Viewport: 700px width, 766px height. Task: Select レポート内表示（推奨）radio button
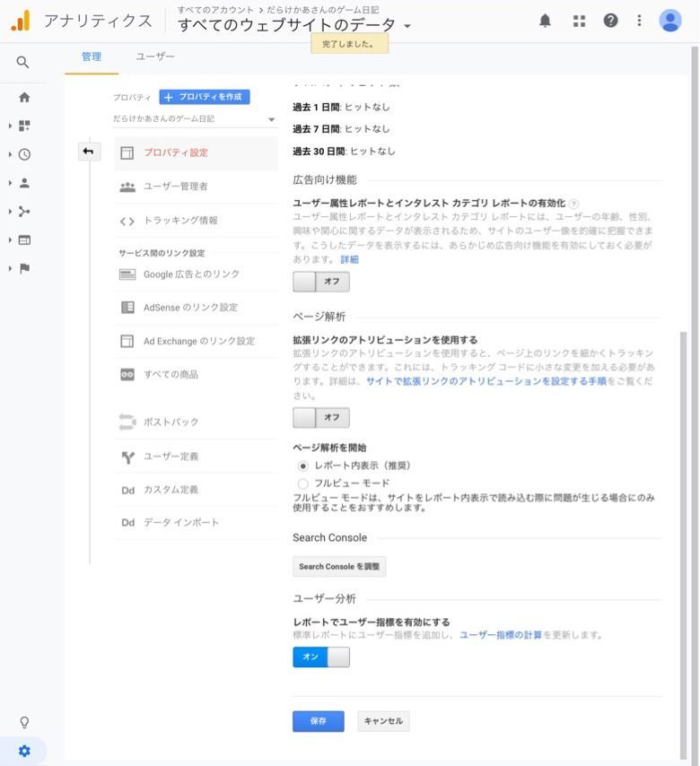click(x=303, y=466)
